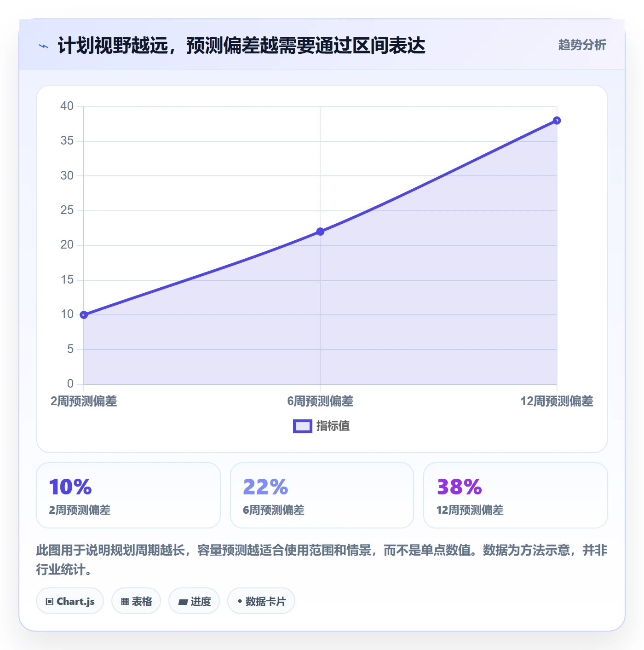Click the x-axis label 6周预测偏差
This screenshot has width=644, height=650.
[320, 401]
